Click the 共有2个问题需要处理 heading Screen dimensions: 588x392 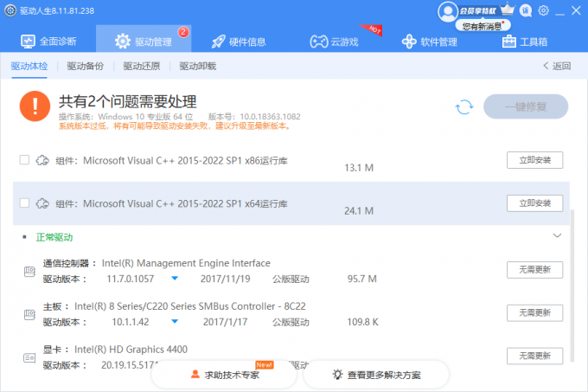point(127,101)
